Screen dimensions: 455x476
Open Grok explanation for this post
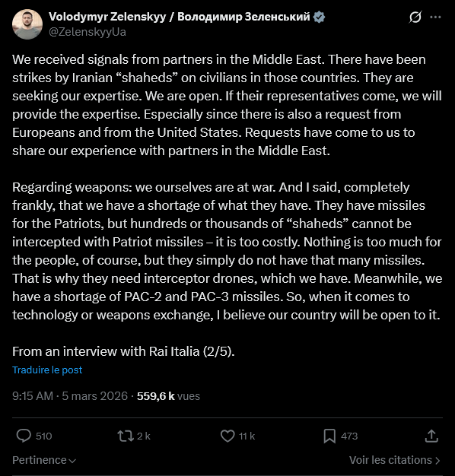point(415,17)
